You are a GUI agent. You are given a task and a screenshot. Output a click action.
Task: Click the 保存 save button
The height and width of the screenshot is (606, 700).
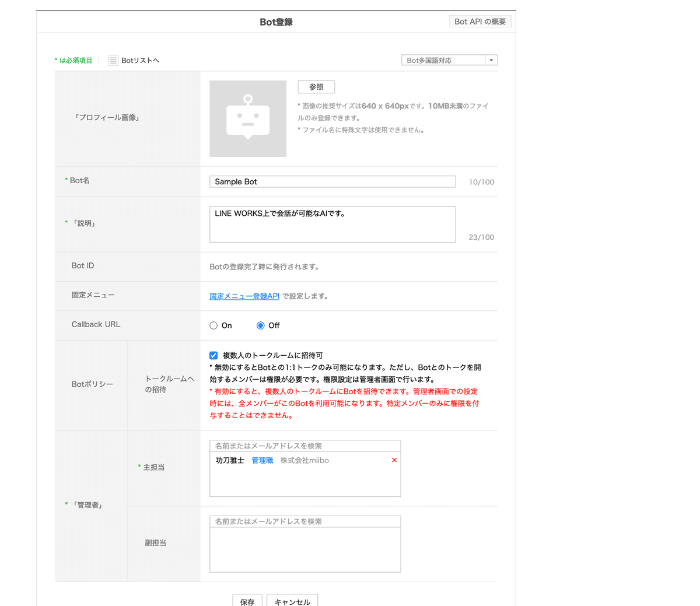(247, 601)
